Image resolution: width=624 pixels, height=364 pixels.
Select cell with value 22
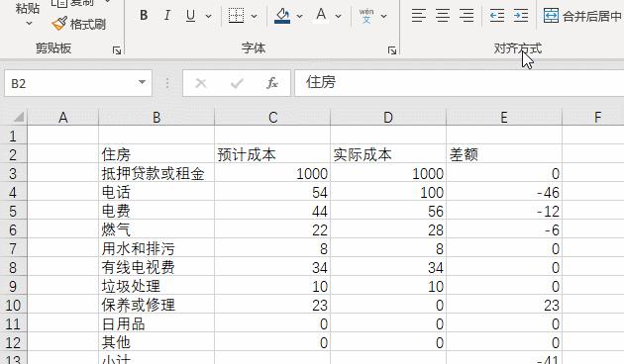[x=272, y=229]
